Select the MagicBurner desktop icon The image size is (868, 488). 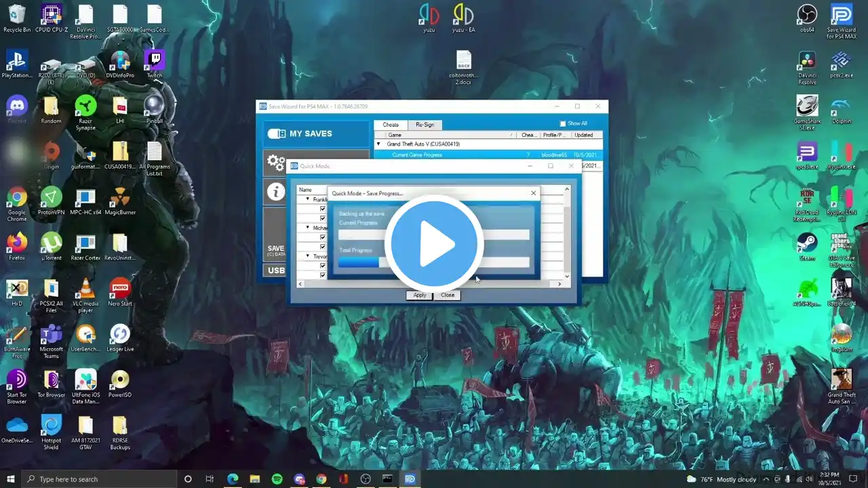point(120,201)
